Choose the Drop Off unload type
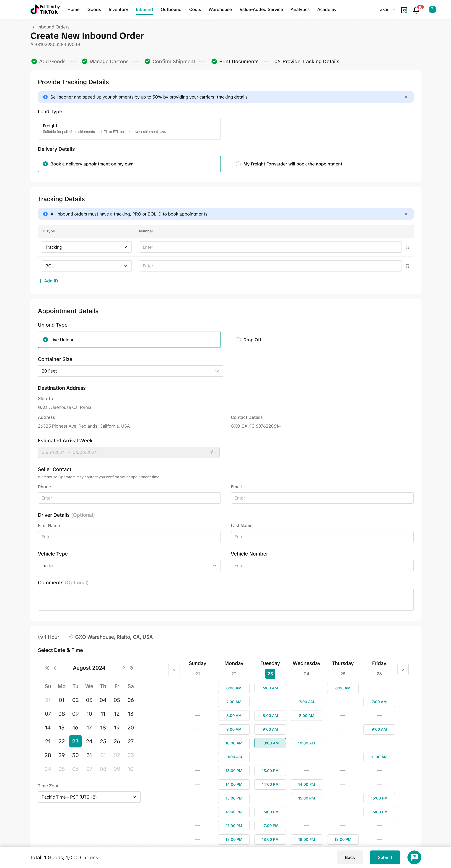This screenshot has height=868, width=451. click(x=238, y=340)
